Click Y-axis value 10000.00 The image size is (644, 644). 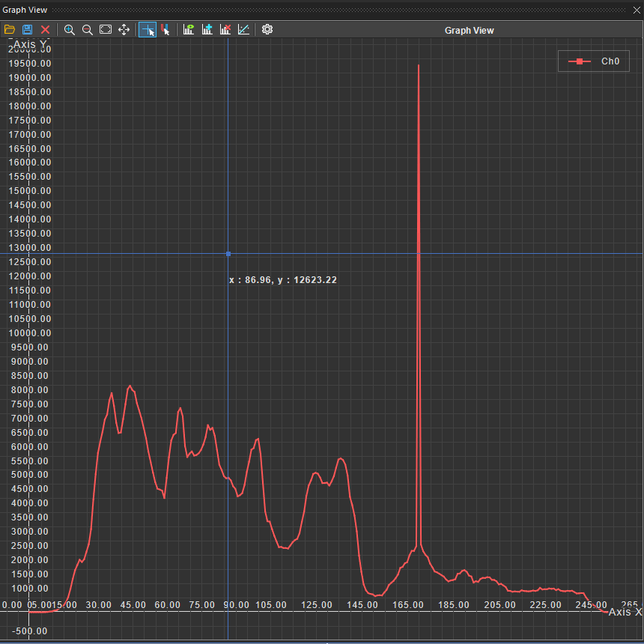pos(30,333)
